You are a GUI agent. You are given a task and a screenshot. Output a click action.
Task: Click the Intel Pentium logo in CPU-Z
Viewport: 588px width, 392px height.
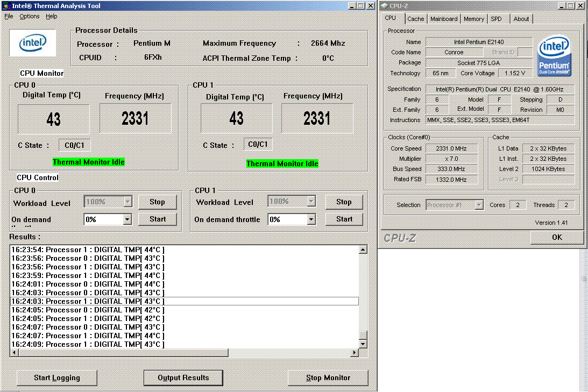tap(554, 55)
